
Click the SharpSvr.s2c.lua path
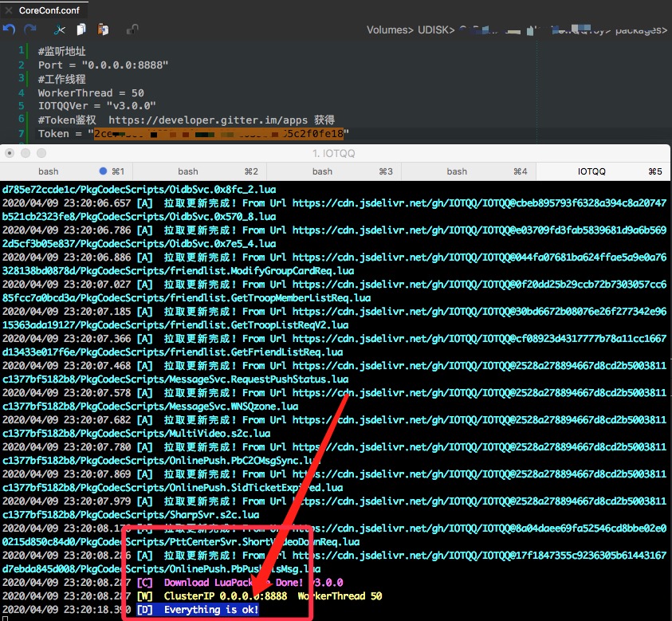tap(214, 515)
